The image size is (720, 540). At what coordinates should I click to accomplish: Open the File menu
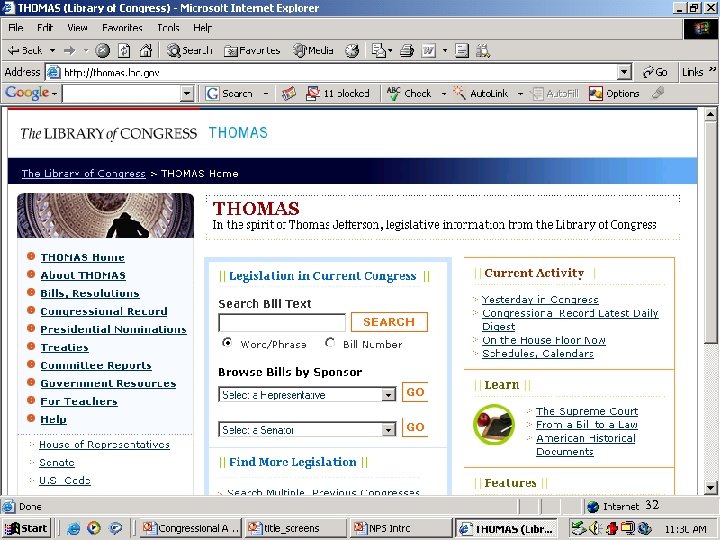[16, 28]
